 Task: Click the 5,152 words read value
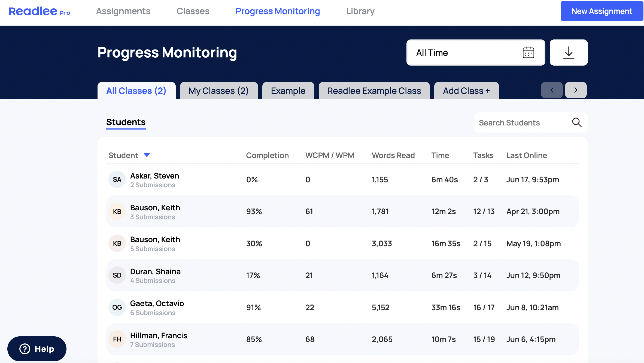381,307
